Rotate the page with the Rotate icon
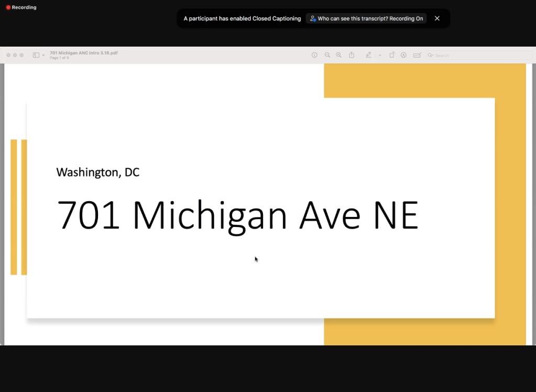Screen dimensions: 536x392 pos(392,55)
